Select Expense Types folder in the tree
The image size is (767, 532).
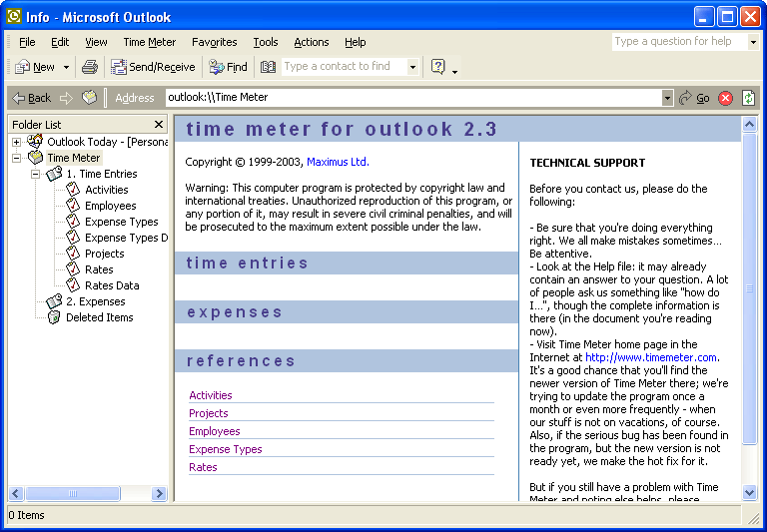click(x=121, y=222)
